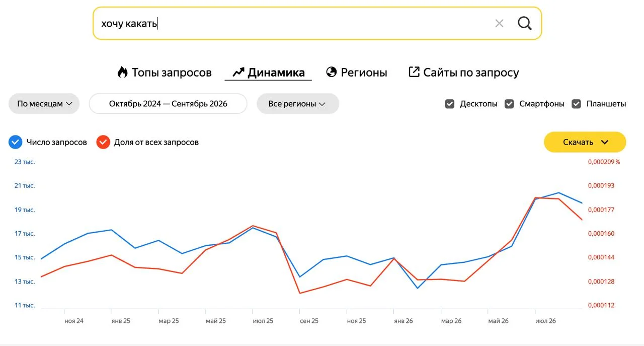Image resolution: width=644 pixels, height=346 pixels.
Task: Click the '0,000112' right axis value
Action: 601,305
